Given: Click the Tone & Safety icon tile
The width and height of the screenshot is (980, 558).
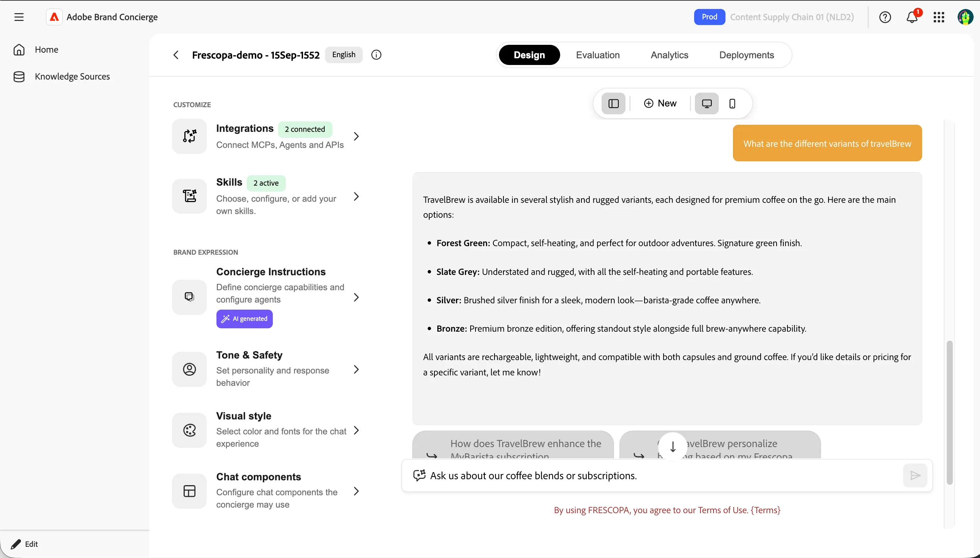Looking at the screenshot, I should point(189,369).
